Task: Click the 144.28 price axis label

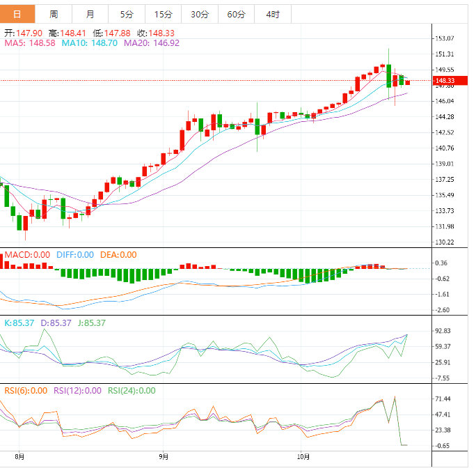Action: click(x=445, y=116)
